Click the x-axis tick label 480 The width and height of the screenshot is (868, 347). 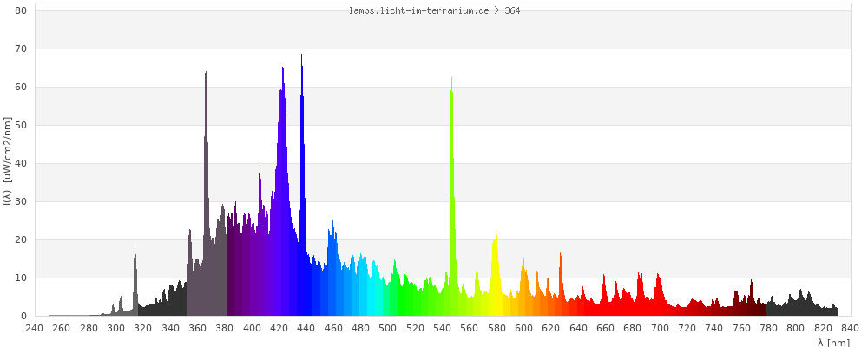point(360,328)
